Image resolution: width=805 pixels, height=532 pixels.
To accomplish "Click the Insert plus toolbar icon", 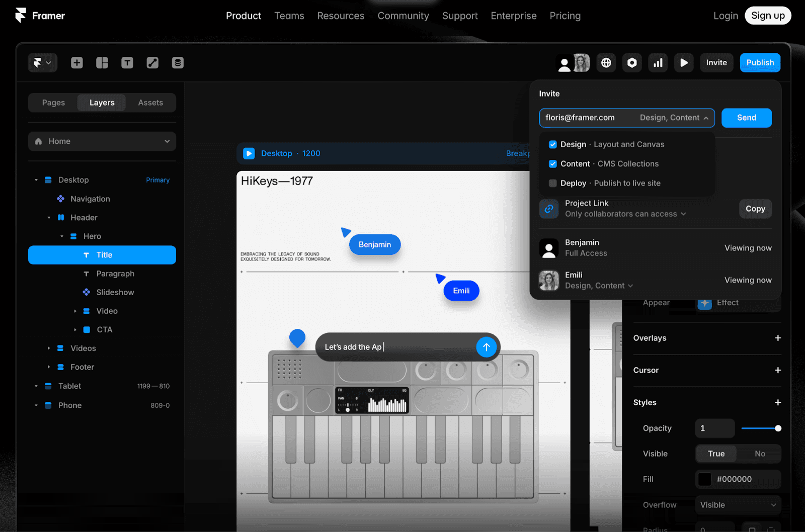I will pyautogui.click(x=77, y=63).
